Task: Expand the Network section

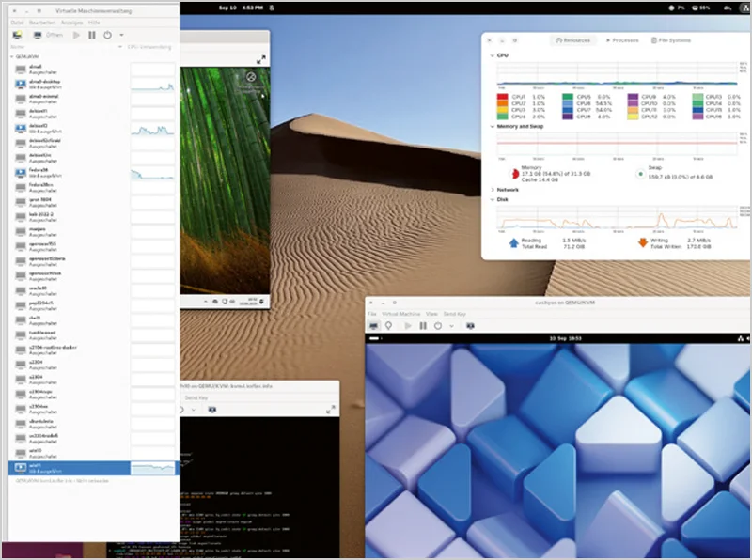Action: (x=492, y=190)
